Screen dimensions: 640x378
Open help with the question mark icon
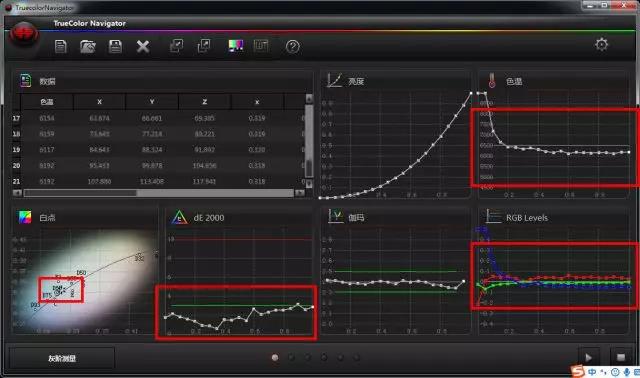(x=292, y=47)
